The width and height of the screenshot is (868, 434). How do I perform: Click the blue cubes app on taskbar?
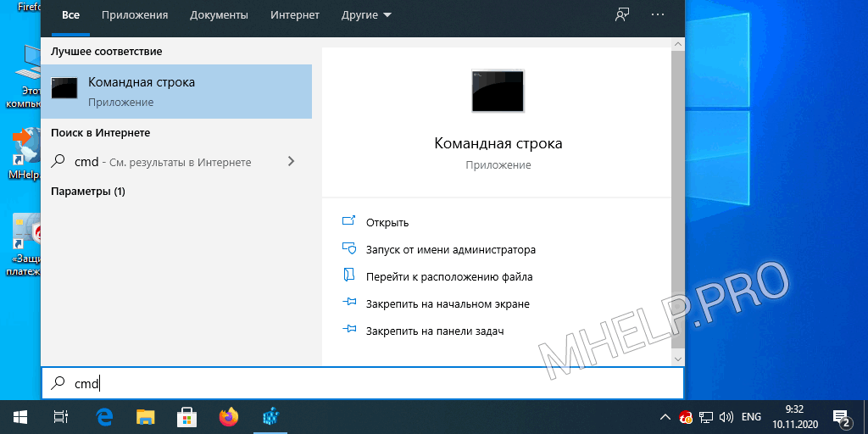coord(270,416)
